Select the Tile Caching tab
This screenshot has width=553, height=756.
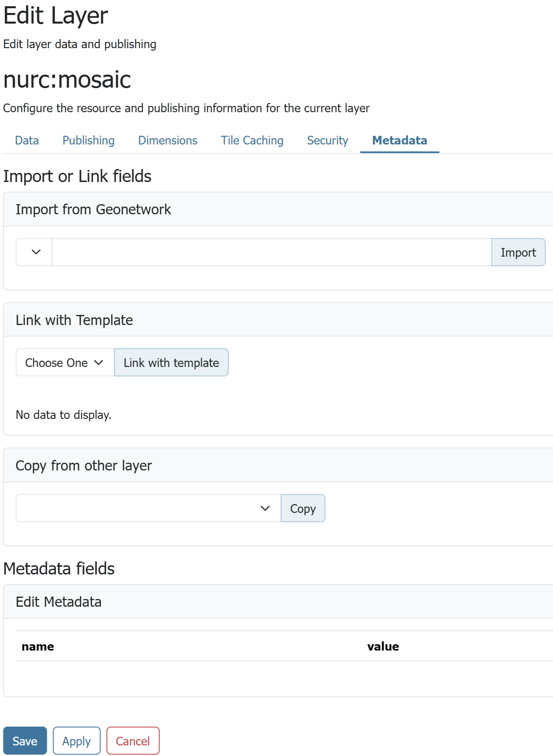click(x=252, y=140)
